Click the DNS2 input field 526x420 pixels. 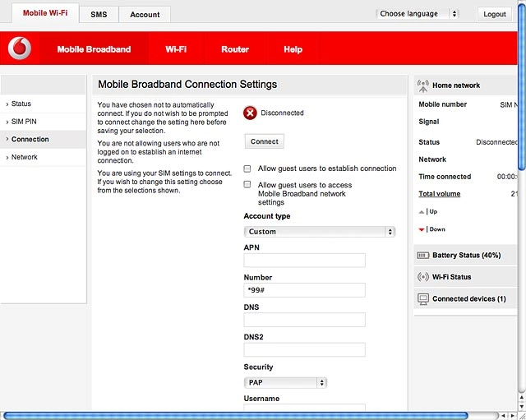[304, 350]
